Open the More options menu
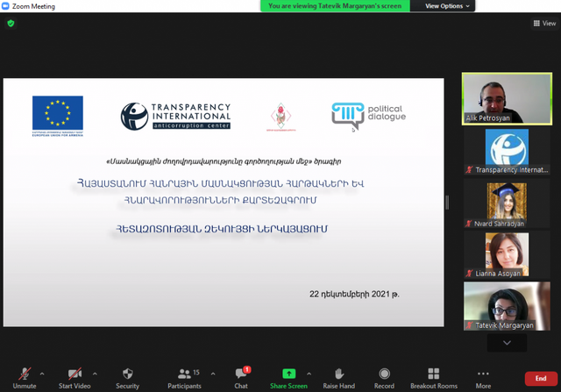 483,377
